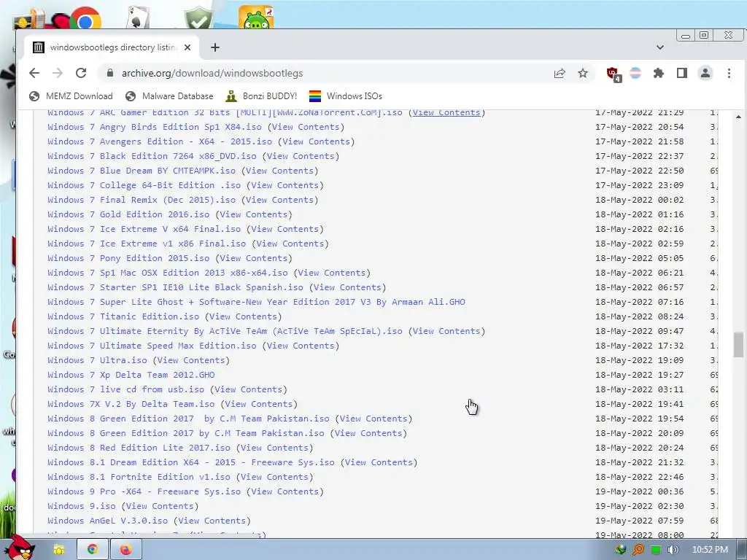This screenshot has height=560, width=747.
Task: Open Malware Database bookmark
Action: [169, 96]
